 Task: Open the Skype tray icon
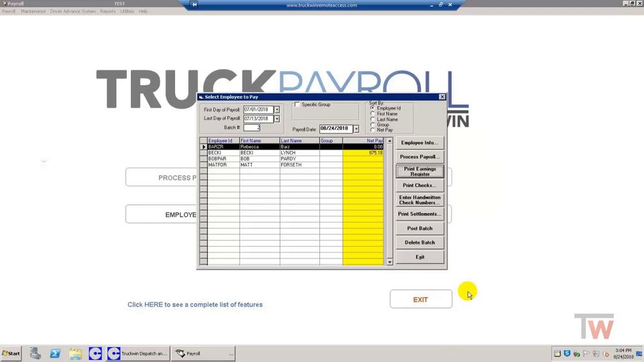pyautogui.click(x=568, y=353)
